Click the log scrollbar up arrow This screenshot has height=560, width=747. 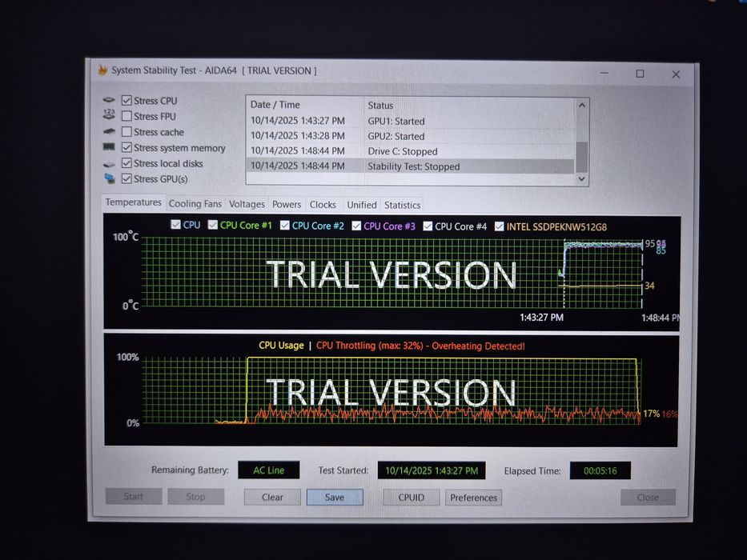tap(582, 106)
